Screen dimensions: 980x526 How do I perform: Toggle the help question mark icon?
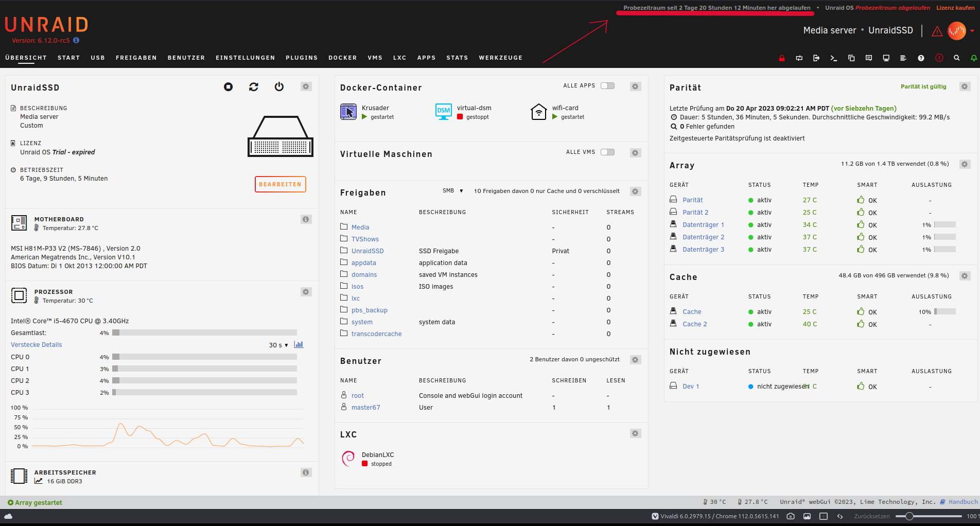pos(921,58)
